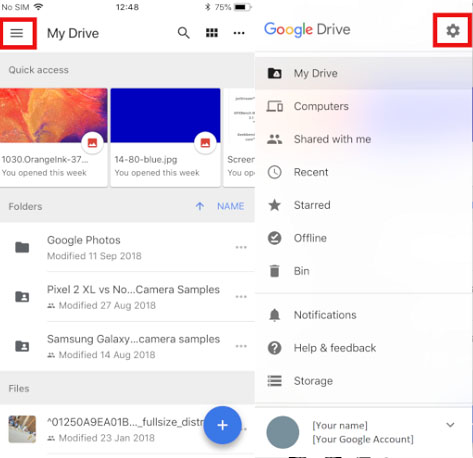Tap the blue plus add button
The image size is (473, 458).
[222, 425]
